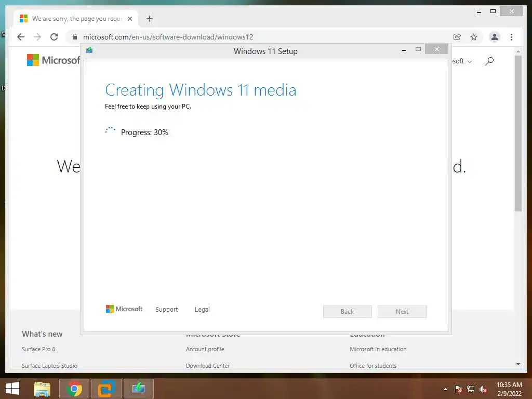Open Microsoft in education footer link

pyautogui.click(x=378, y=349)
